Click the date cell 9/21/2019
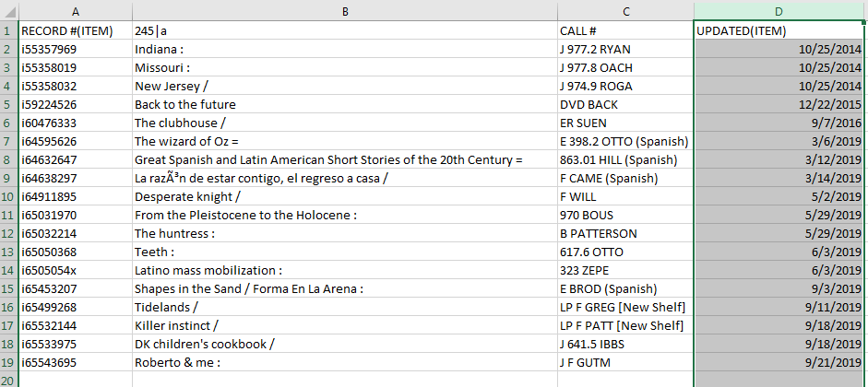The width and height of the screenshot is (868, 387). 779,362
